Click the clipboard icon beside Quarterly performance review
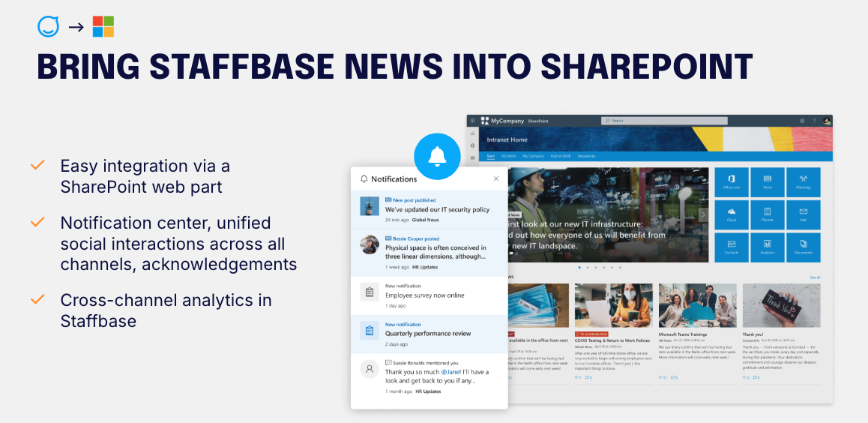The height and width of the screenshot is (423, 868). 370,331
